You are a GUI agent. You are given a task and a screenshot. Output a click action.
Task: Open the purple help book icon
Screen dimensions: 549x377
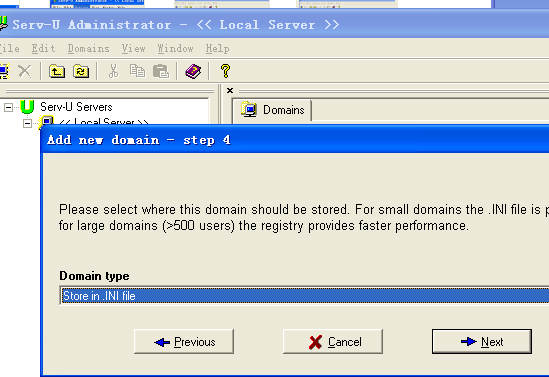point(193,71)
